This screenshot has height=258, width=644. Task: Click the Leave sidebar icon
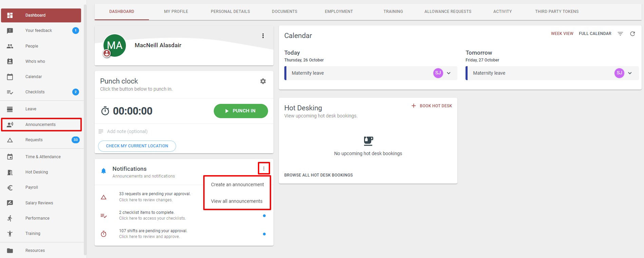[x=10, y=109]
